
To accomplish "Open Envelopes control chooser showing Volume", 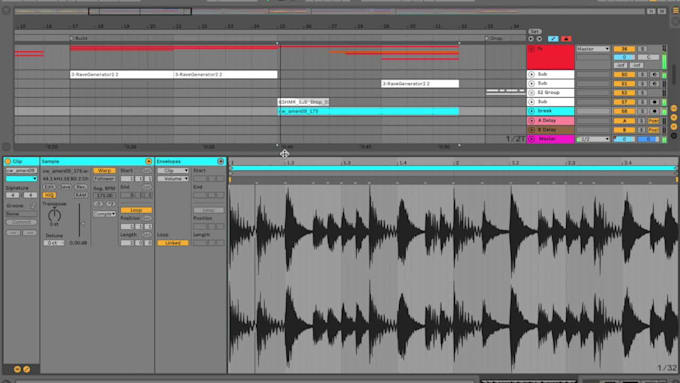I will pyautogui.click(x=173, y=178).
